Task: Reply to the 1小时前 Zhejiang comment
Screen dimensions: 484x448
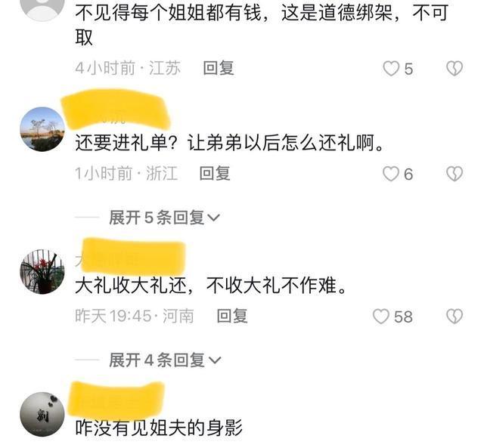Action: pyautogui.click(x=215, y=173)
